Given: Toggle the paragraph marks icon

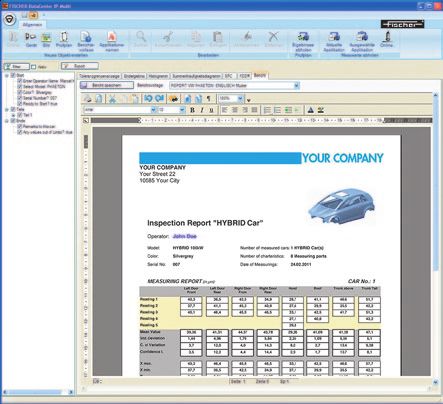Looking at the screenshot, I should click(x=208, y=99).
